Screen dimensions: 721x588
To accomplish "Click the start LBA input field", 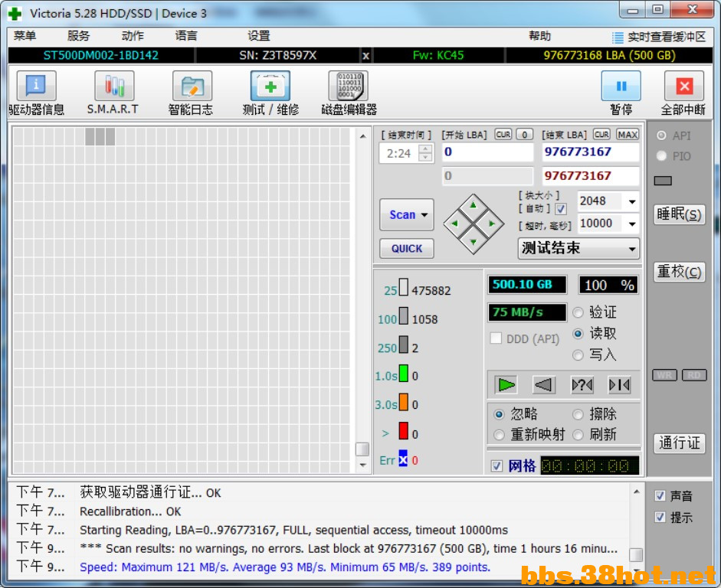I will pyautogui.click(x=487, y=152).
